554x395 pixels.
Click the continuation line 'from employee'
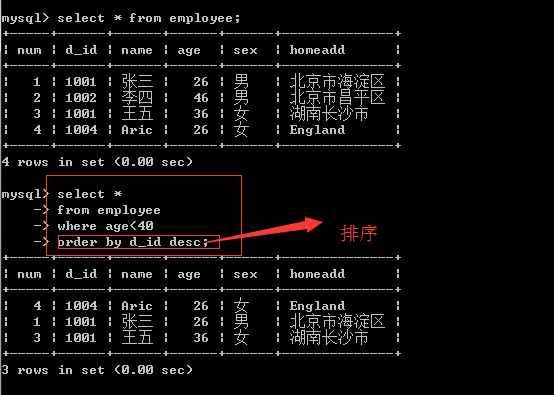tap(109, 210)
